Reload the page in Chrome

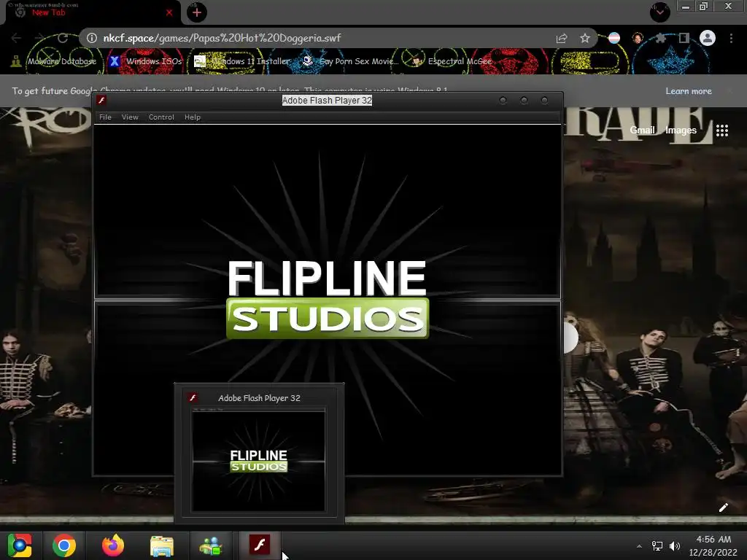coord(63,38)
